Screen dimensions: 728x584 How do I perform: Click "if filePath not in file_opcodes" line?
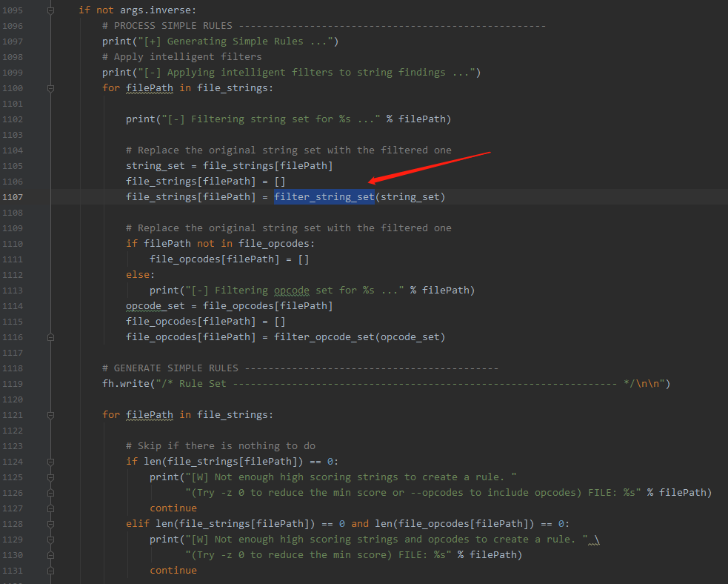click(x=220, y=243)
